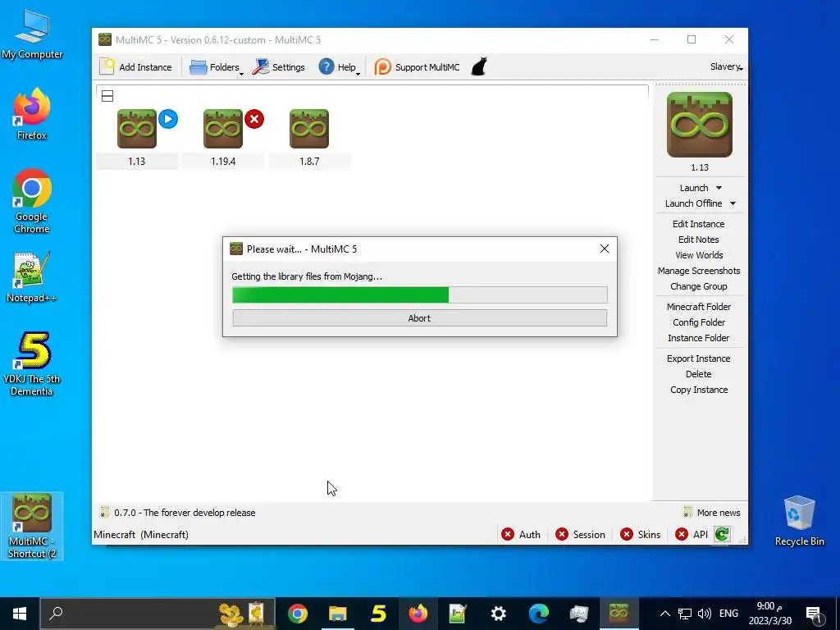Open Recycle Bin on desktop
Screen dimensions: 840x630
pyautogui.click(x=799, y=520)
